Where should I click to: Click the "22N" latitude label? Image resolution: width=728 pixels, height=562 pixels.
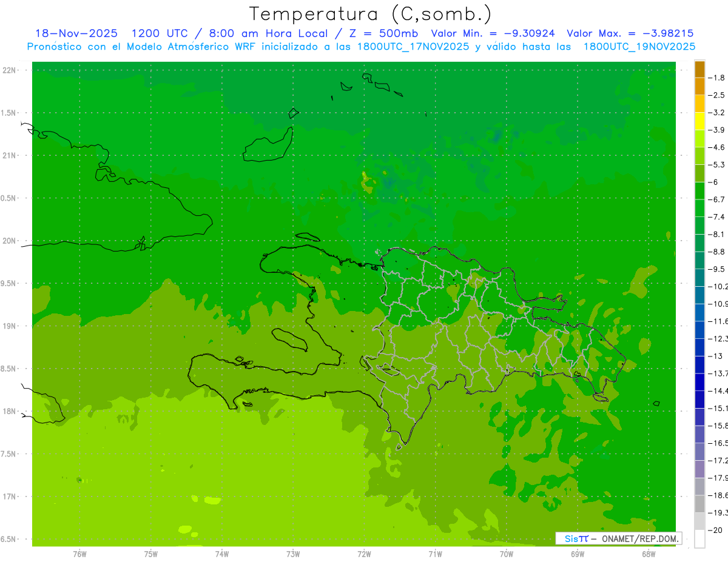(x=10, y=70)
